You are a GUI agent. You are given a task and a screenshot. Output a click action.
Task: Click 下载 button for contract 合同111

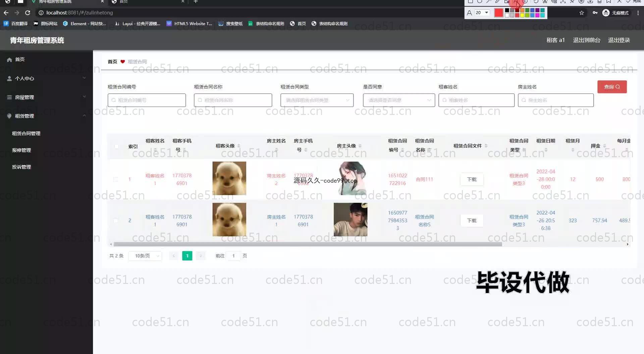472,179
